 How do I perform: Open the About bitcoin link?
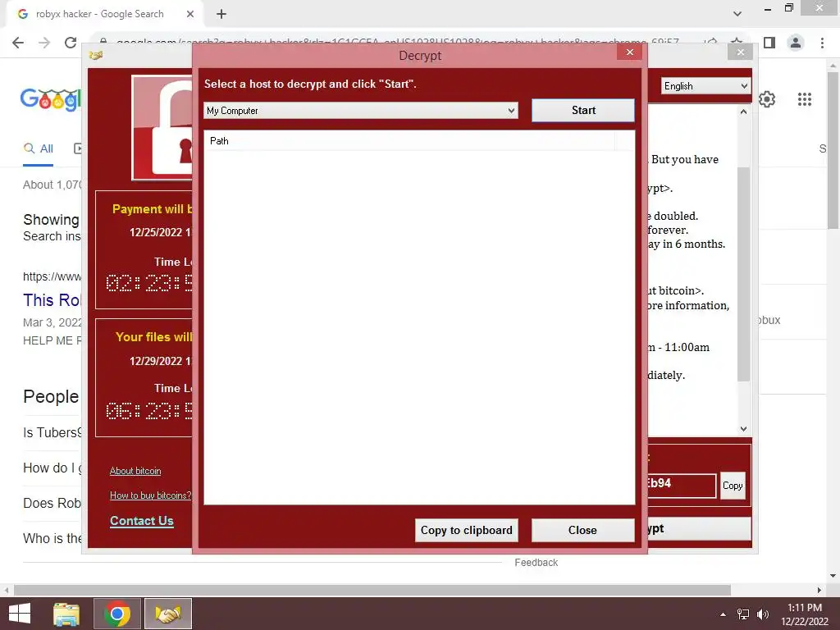(135, 471)
